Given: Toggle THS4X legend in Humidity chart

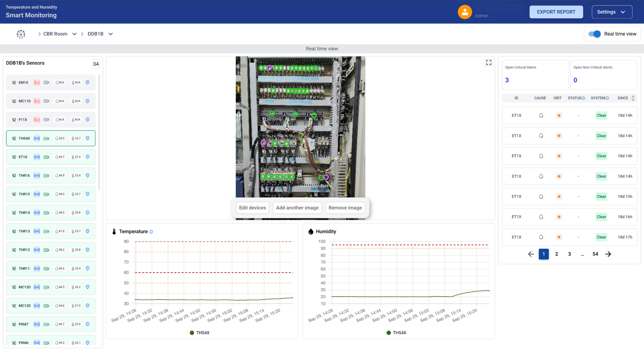Looking at the screenshot, I should (396, 333).
